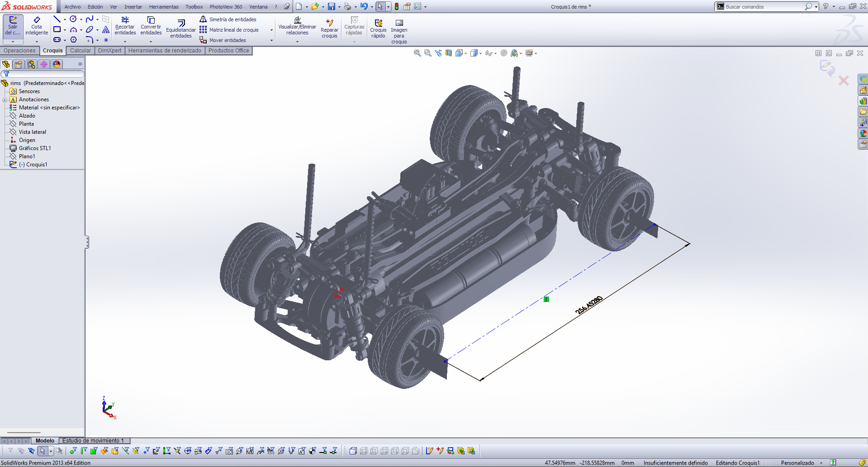The width and height of the screenshot is (868, 467).
Task: Select the straight Slot sketch tool
Action: point(57,40)
